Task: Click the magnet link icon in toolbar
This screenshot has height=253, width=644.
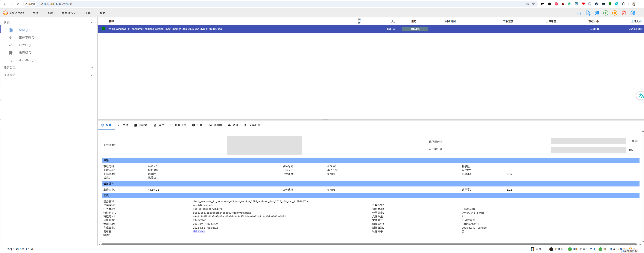Action: tap(597, 13)
